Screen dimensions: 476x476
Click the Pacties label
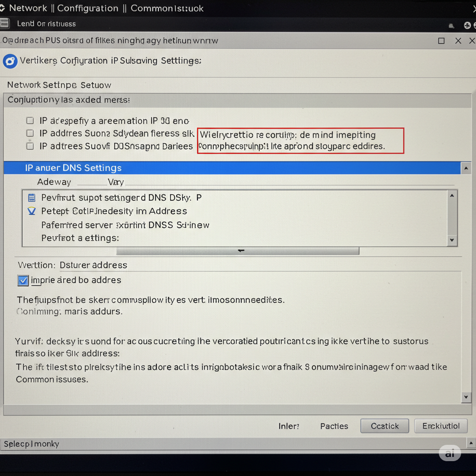[334, 426]
